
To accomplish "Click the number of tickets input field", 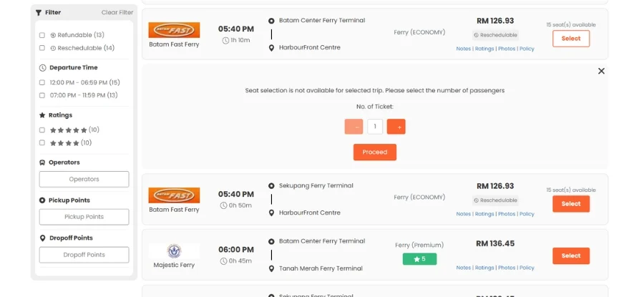I will click(x=375, y=127).
